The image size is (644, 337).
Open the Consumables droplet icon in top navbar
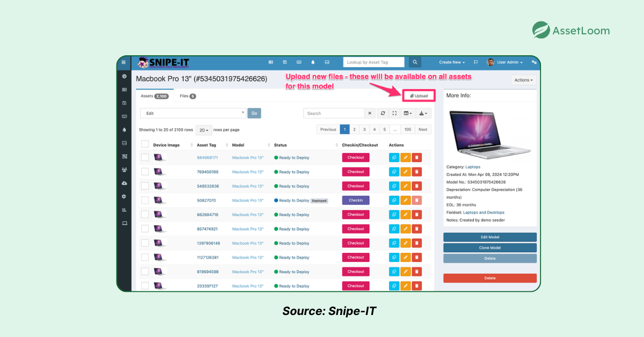pyautogui.click(x=312, y=62)
